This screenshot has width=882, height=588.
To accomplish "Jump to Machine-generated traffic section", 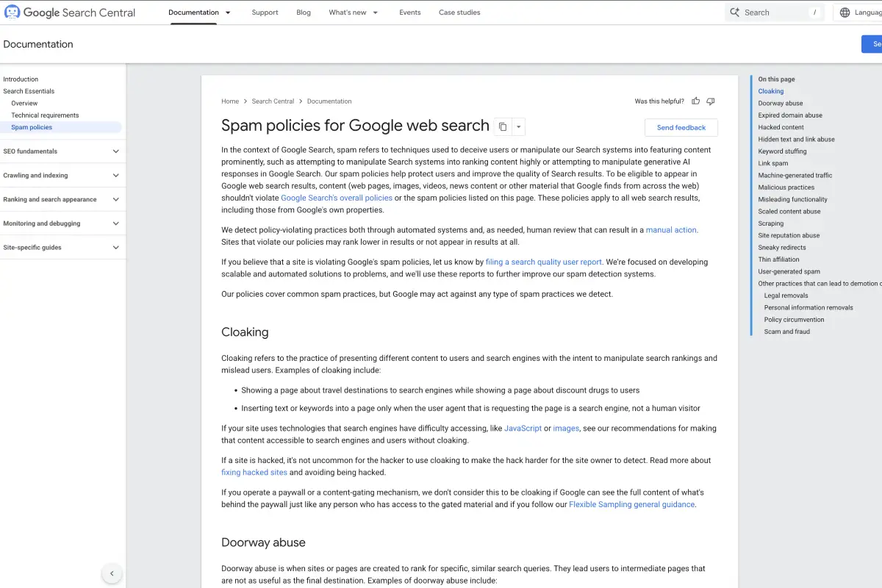I will (x=795, y=176).
